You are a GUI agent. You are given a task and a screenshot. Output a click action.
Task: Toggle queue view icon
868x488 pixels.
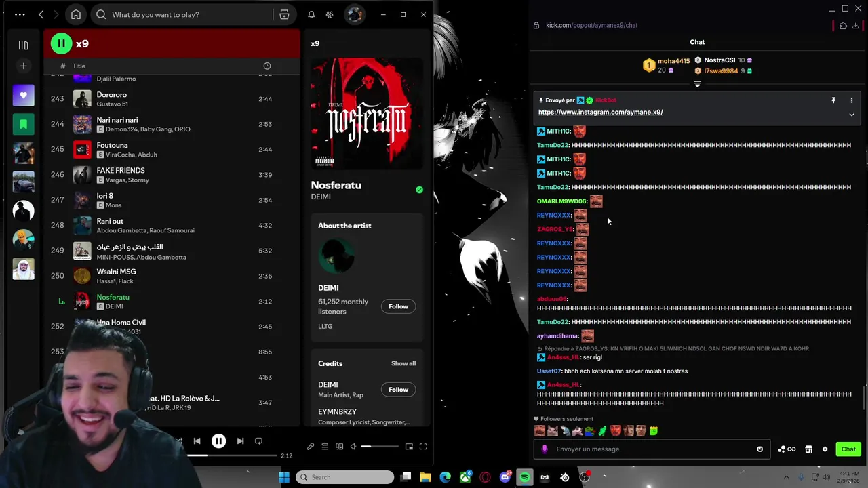(325, 446)
